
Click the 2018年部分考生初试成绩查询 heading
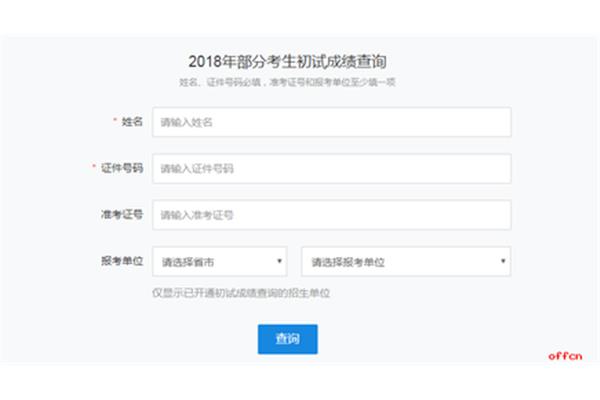(287, 62)
